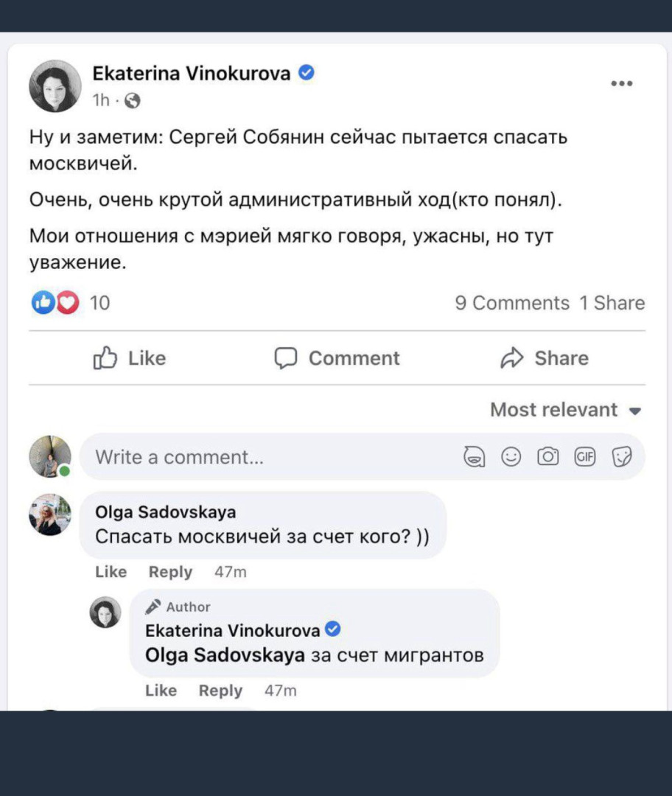Open the emoji picker in comment box
Image resolution: width=672 pixels, height=796 pixels.
click(x=511, y=458)
